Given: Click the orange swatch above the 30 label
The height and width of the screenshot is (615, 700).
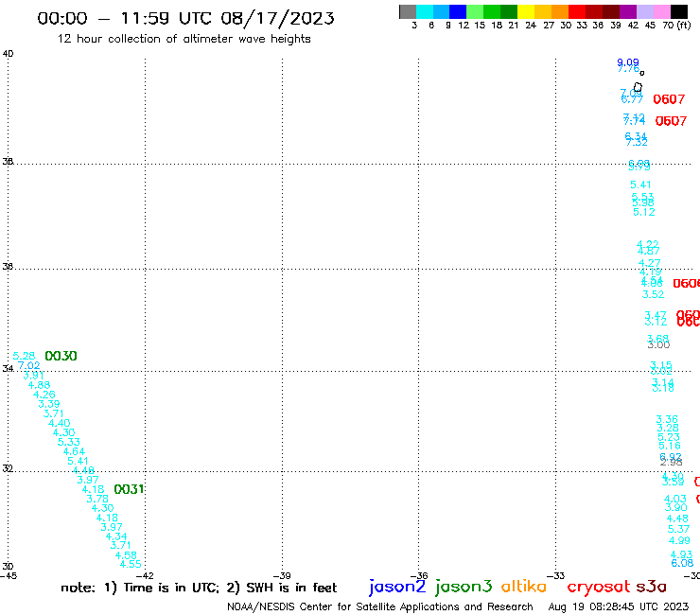Looking at the screenshot, I should click(560, 11).
